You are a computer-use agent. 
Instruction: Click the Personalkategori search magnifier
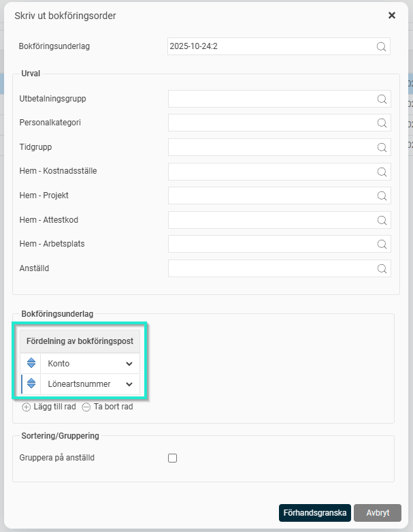(382, 123)
